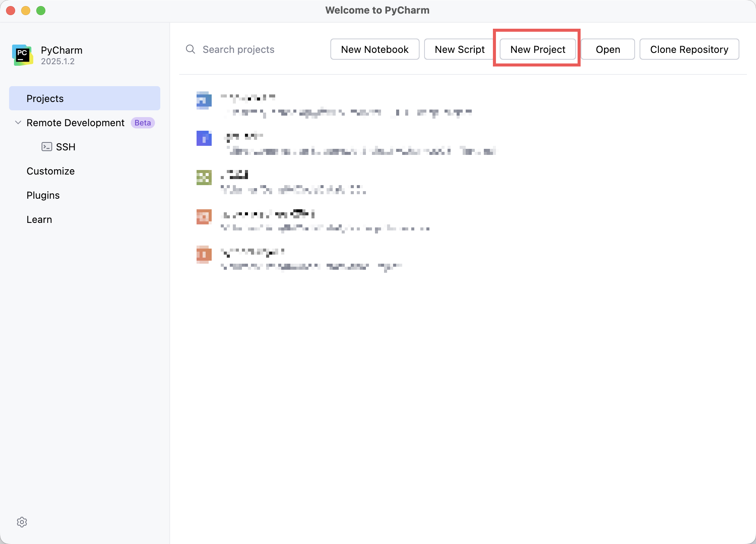Screen dimensions: 756x544
Task: Open settings via the gear icon
Action: coord(22,522)
